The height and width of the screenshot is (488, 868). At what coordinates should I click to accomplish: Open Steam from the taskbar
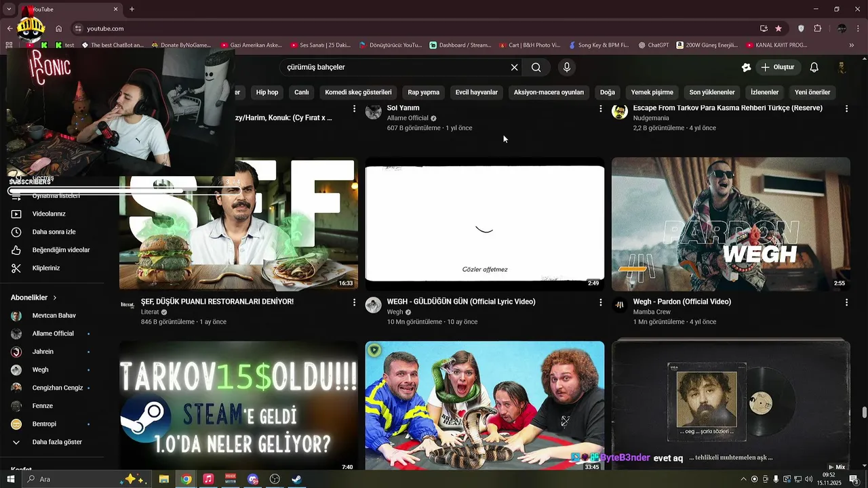click(x=297, y=479)
